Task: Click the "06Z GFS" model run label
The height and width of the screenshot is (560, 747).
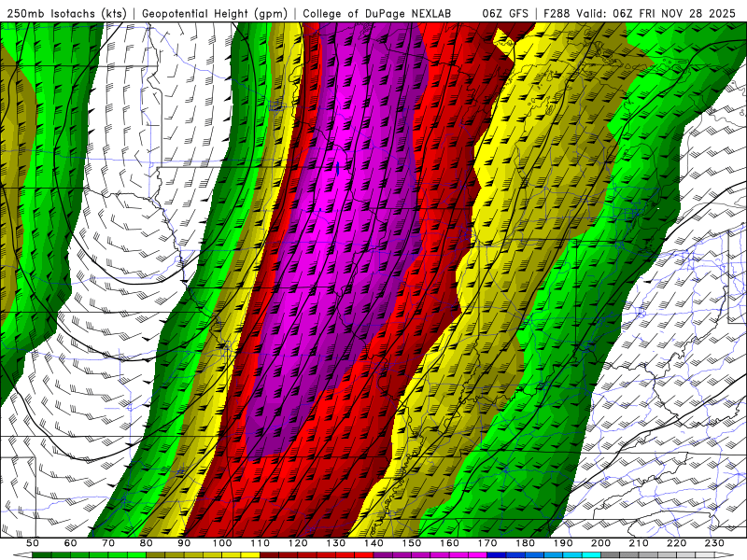Action: point(505,13)
